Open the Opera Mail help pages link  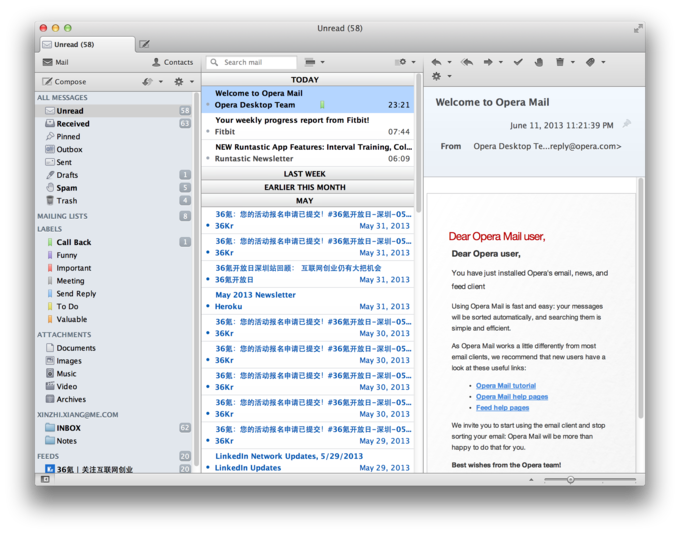tap(512, 396)
